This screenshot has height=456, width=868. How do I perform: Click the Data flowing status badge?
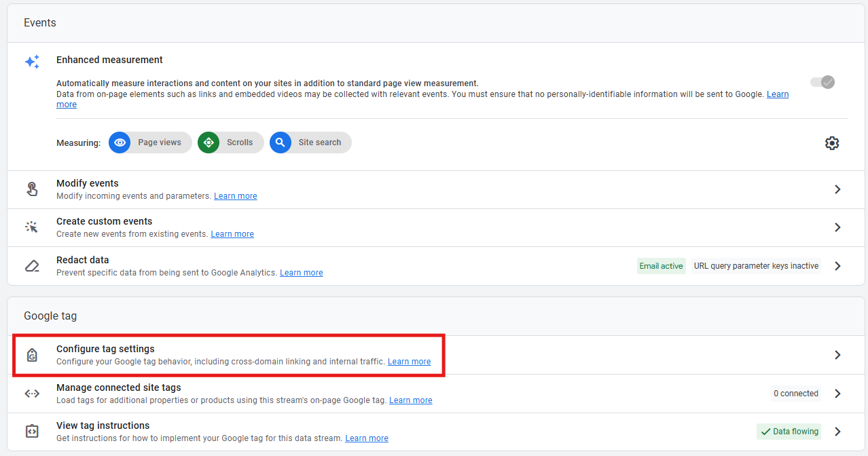(789, 432)
